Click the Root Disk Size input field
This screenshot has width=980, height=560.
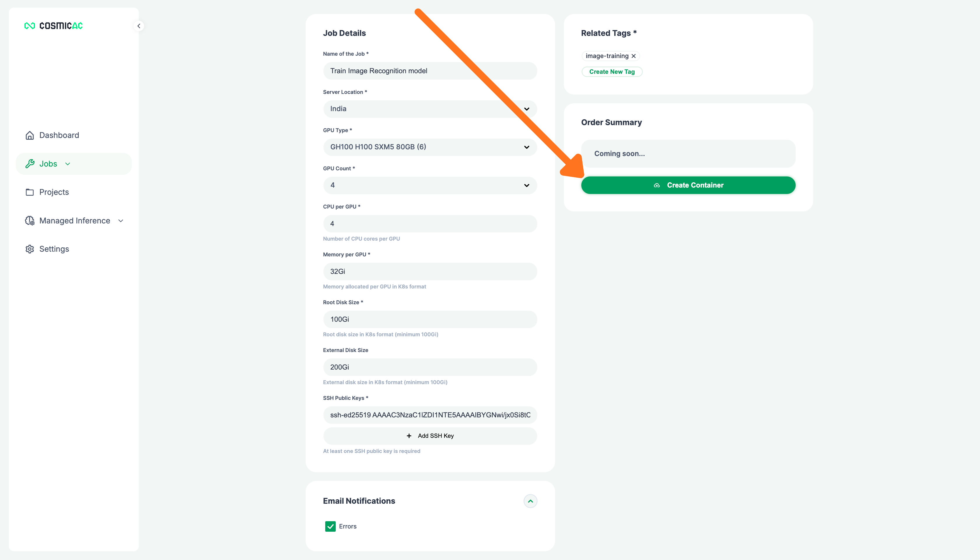(x=430, y=319)
